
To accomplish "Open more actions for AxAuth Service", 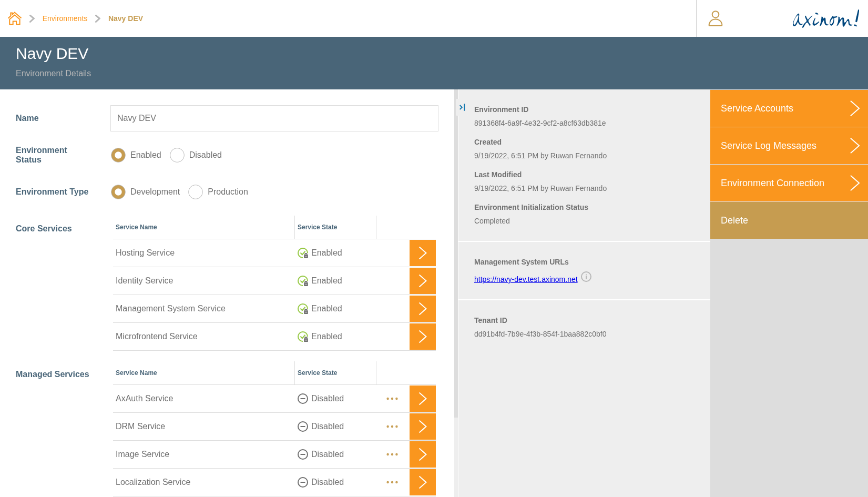I will pos(392,399).
